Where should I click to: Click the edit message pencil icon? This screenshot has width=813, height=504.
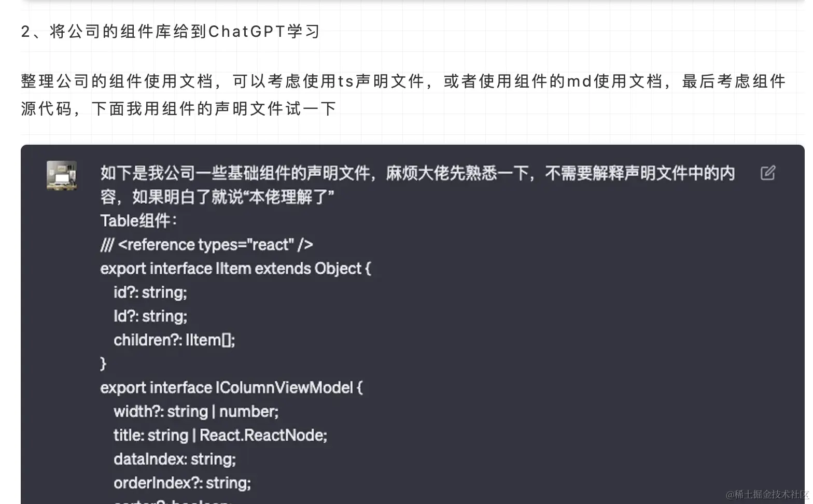click(768, 173)
